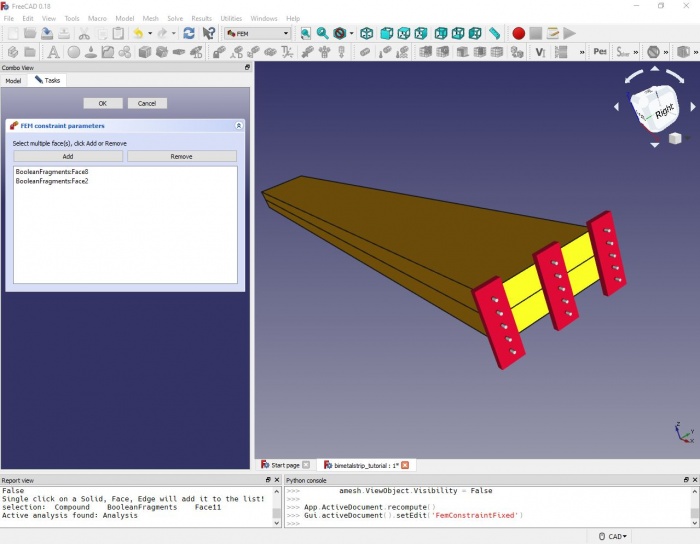Click the Execute macro play icon
The height and width of the screenshot is (544, 700).
click(x=569, y=33)
